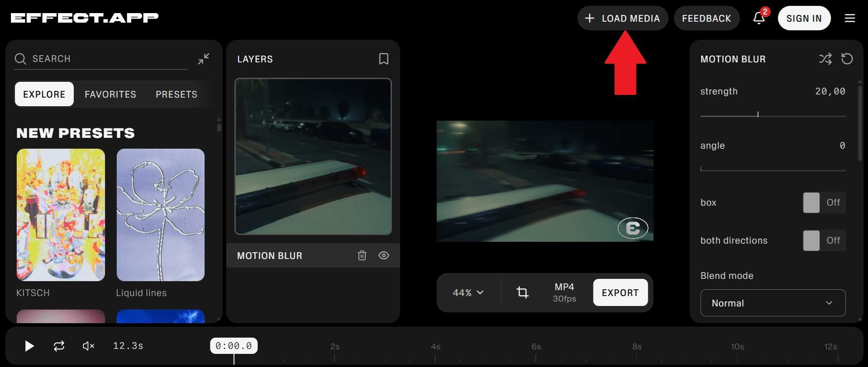This screenshot has width=868, height=367.
Task: Open the 44% zoom dropdown
Action: pyautogui.click(x=468, y=292)
